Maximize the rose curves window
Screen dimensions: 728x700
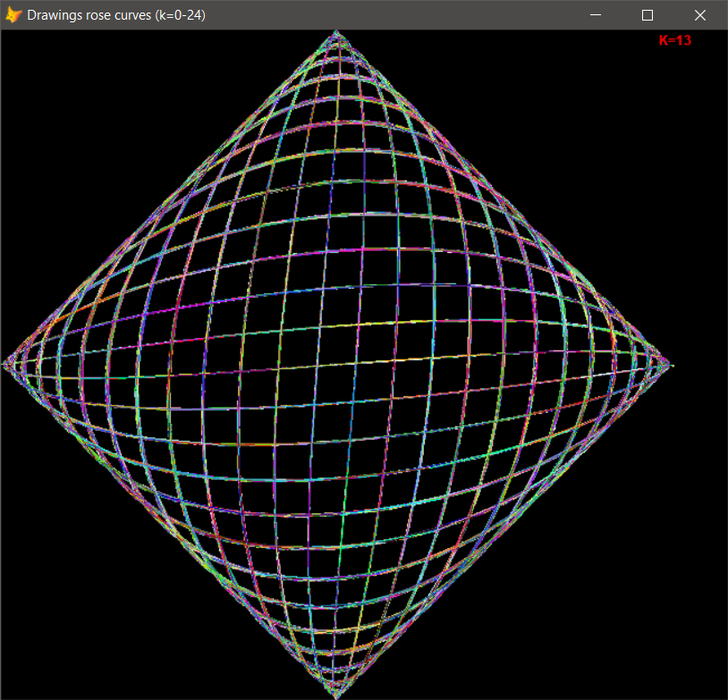[647, 15]
